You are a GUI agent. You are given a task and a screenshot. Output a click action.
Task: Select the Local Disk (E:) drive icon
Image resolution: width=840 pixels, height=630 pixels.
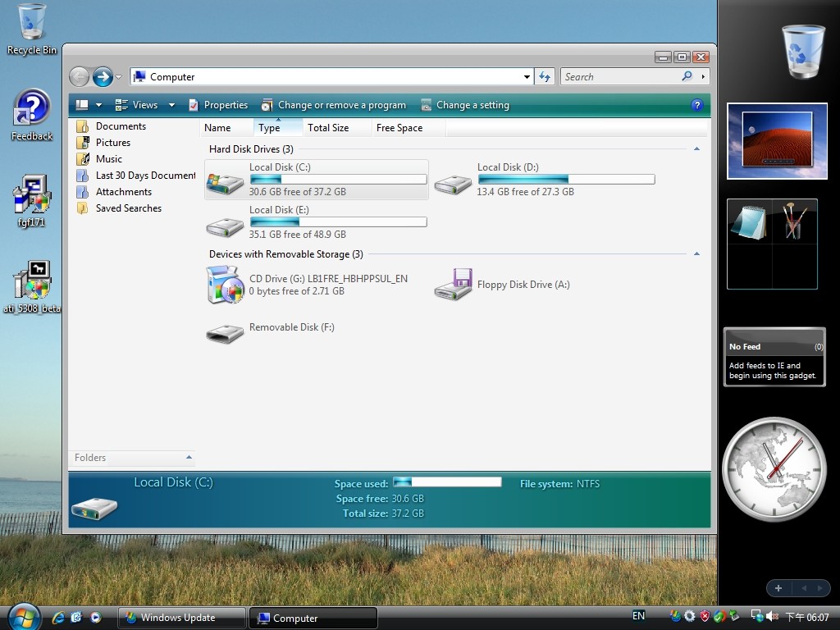[225, 226]
